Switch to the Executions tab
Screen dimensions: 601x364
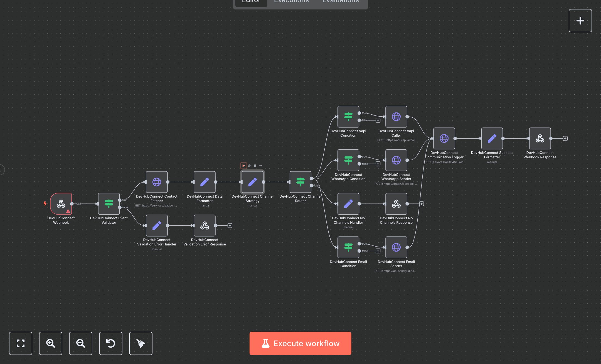291,2
